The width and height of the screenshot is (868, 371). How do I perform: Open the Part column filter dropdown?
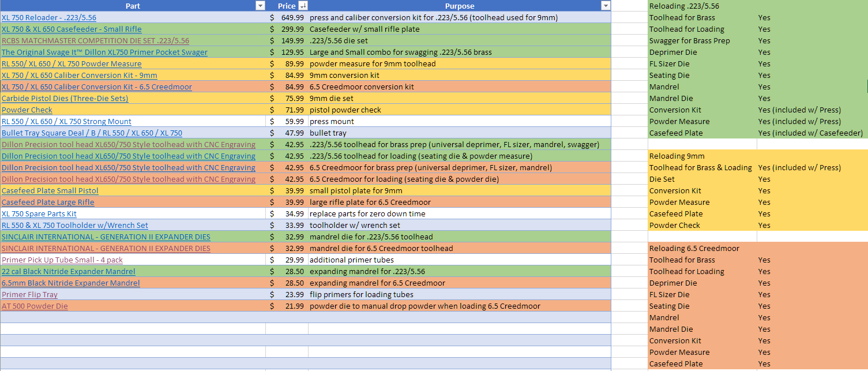pos(260,6)
